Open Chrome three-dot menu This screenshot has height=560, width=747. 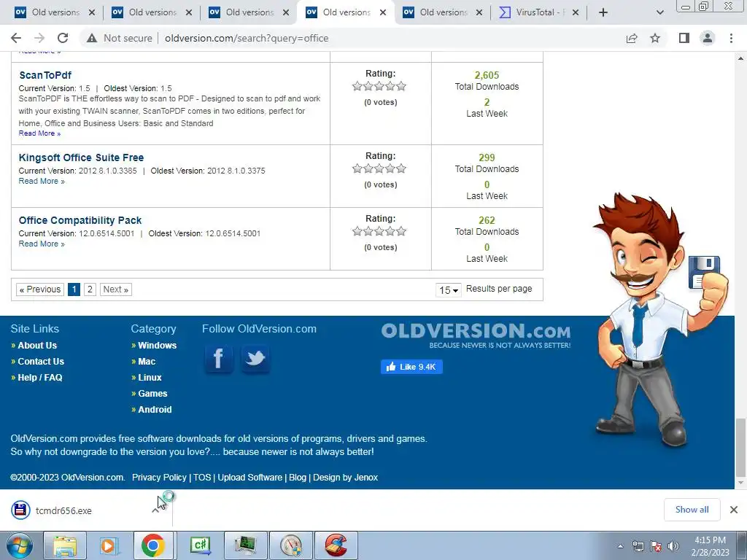click(731, 38)
